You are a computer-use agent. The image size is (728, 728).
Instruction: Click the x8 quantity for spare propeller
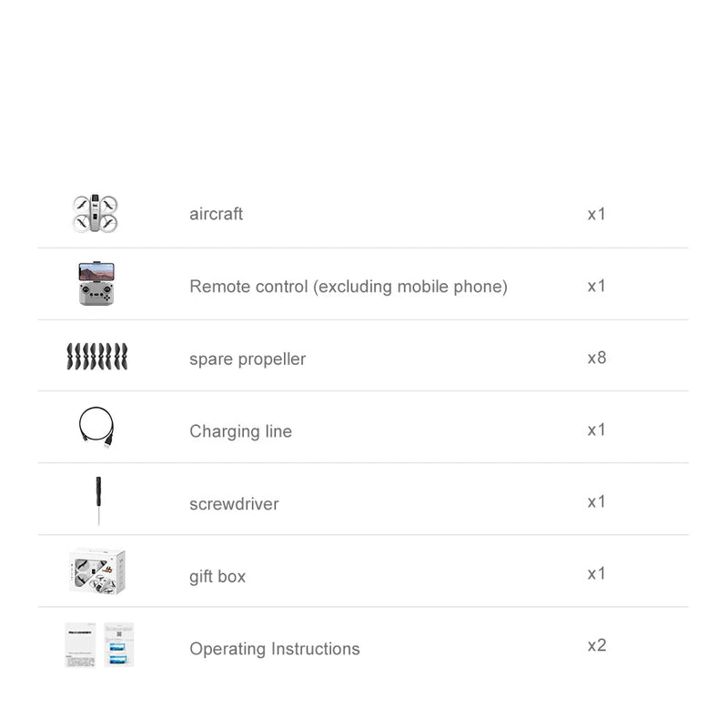[x=596, y=358]
